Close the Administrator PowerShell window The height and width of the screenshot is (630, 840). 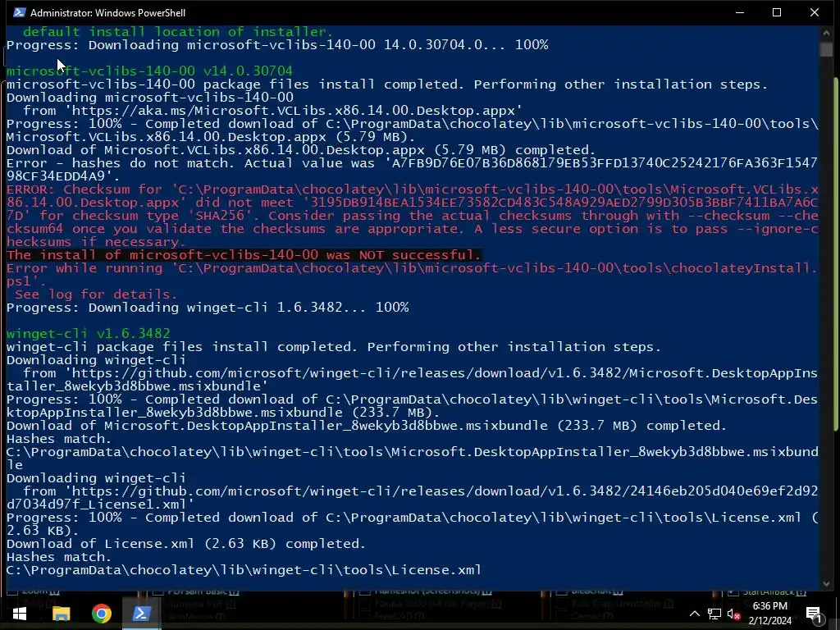click(815, 12)
